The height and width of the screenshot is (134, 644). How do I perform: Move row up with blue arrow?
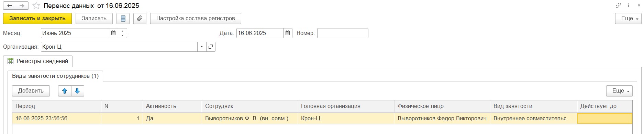[x=65, y=91]
